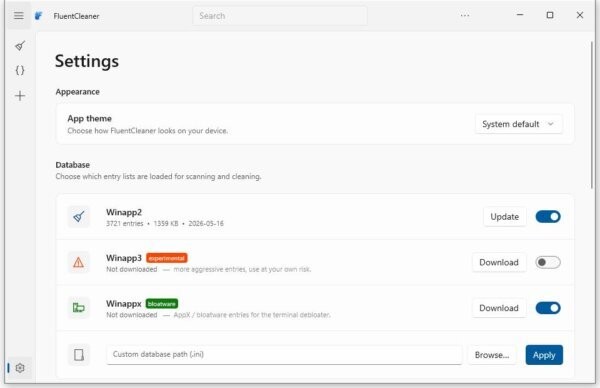Open the hamburger navigation menu
This screenshot has width=600, height=388.
pyautogui.click(x=18, y=16)
